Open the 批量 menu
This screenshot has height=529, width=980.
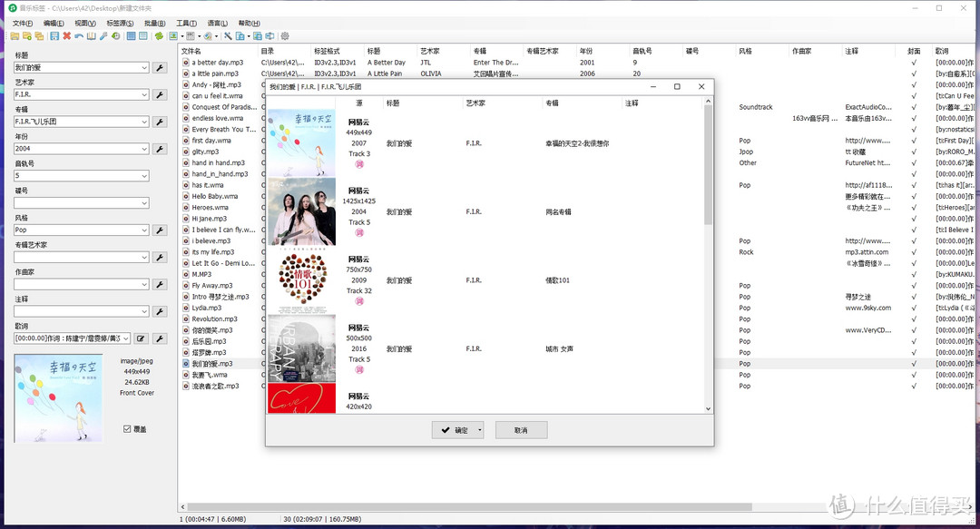pyautogui.click(x=153, y=23)
